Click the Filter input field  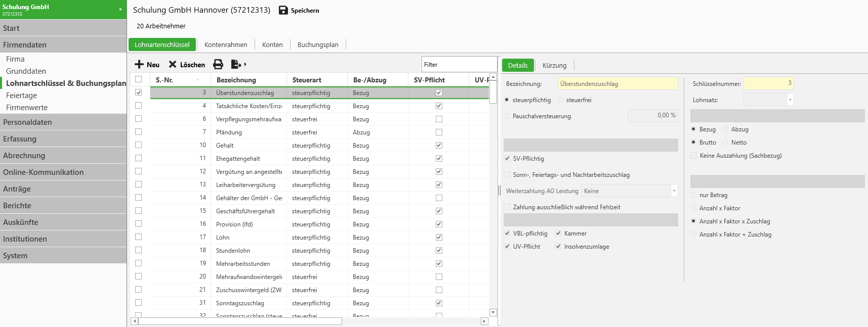[459, 65]
